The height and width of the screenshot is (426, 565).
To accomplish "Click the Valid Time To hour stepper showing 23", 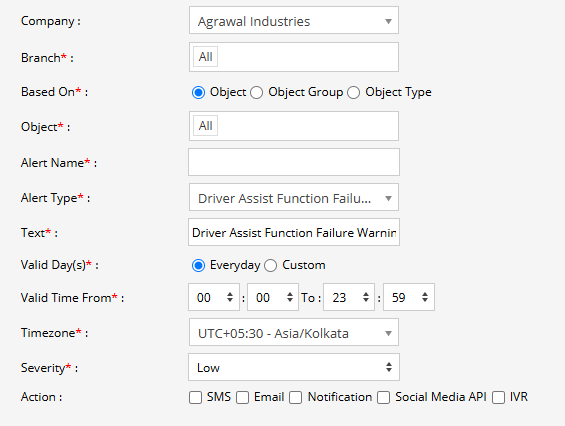I will [x=349, y=297].
